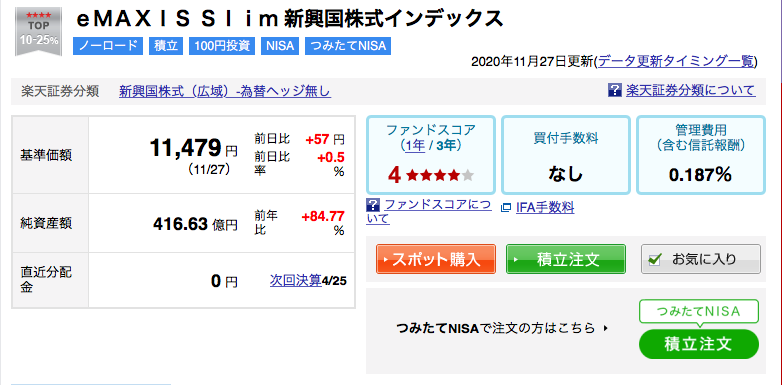Click the TOP 10-25% ranking ribbon badge
Image resolution: width=782 pixels, height=385 pixels.
pyautogui.click(x=38, y=31)
